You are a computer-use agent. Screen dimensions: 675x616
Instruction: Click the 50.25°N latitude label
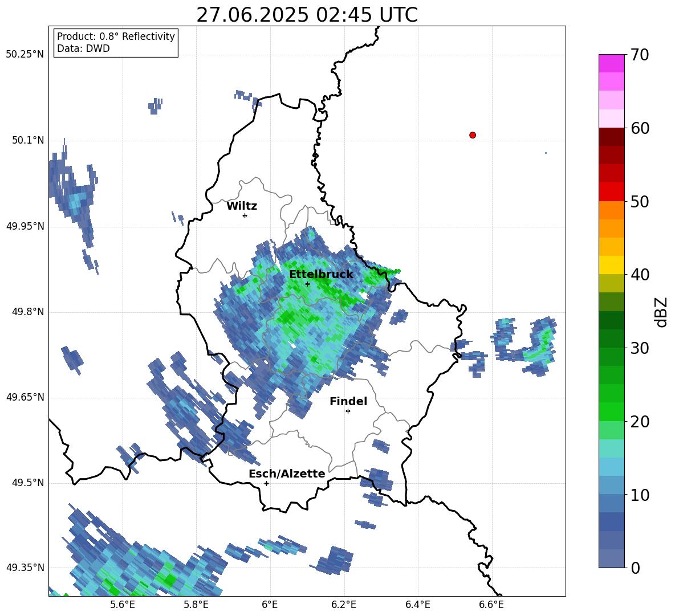25,55
